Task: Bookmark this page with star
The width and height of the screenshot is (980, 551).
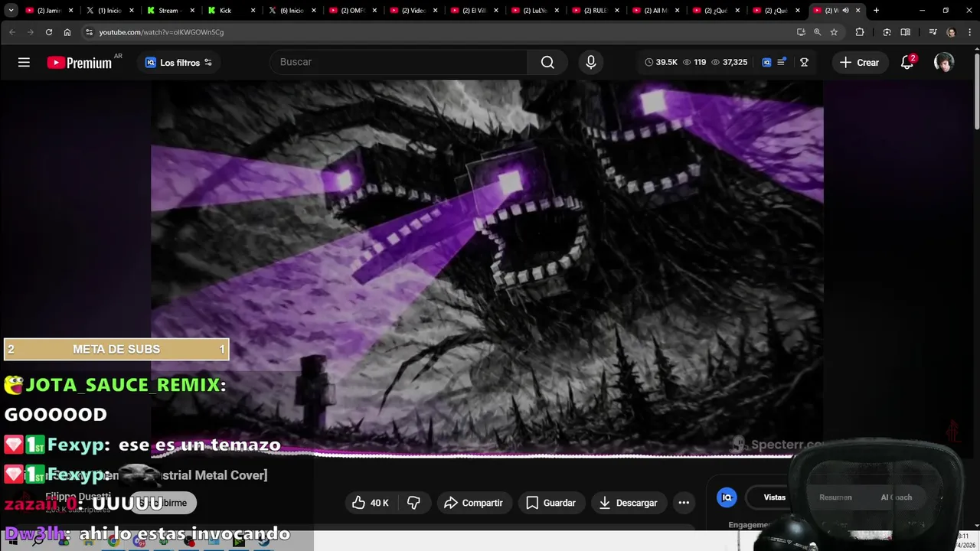Action: 834,32
